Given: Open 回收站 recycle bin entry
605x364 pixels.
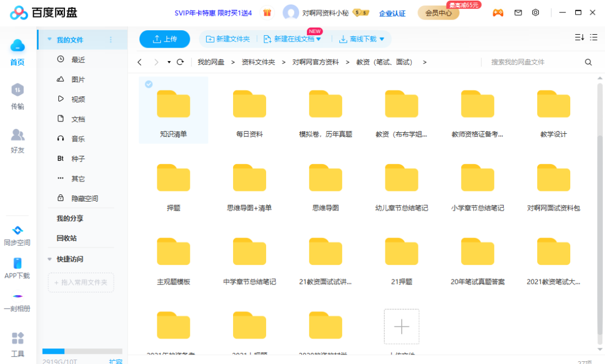Looking at the screenshot, I should coord(67,238).
